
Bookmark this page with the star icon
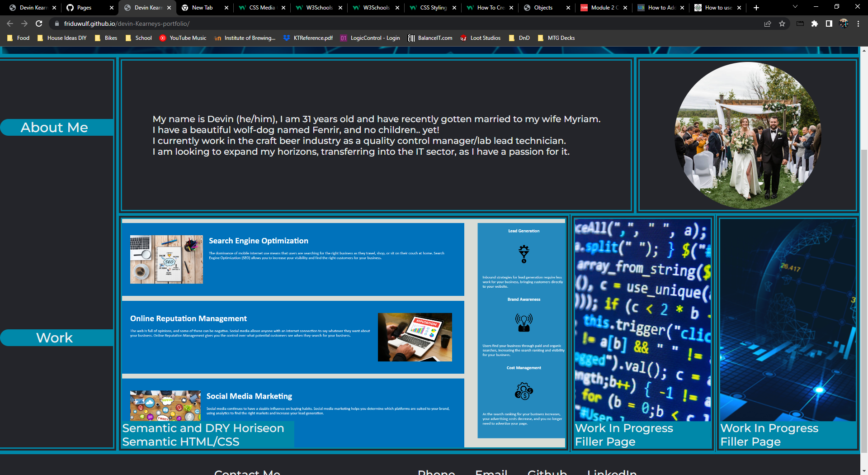click(x=782, y=24)
